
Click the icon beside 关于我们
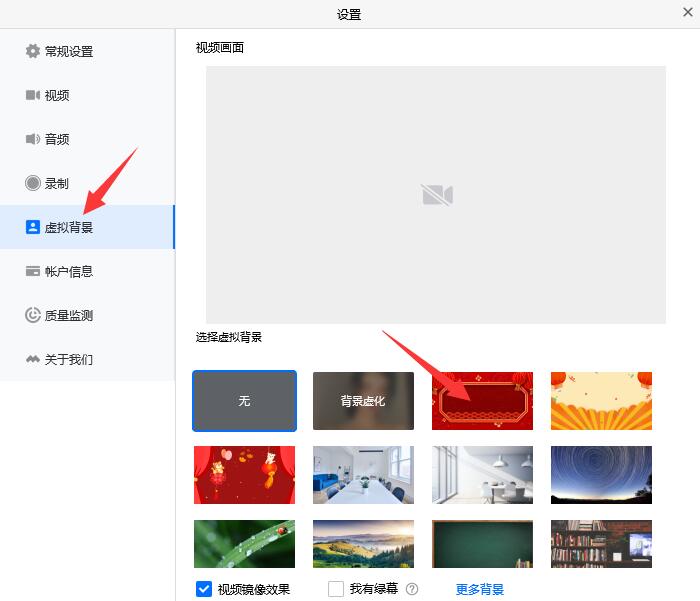33,359
